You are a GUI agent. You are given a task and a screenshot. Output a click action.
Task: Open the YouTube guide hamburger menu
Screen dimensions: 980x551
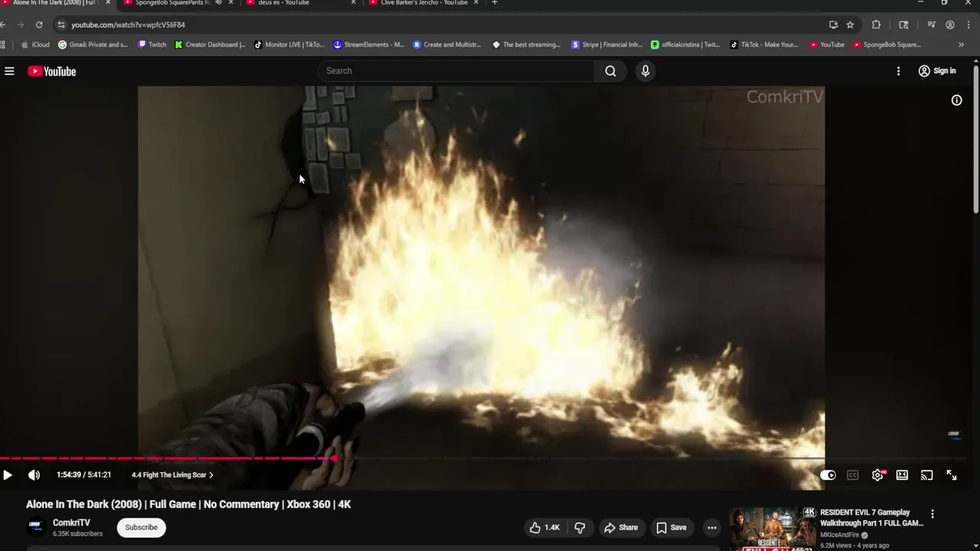[9, 71]
